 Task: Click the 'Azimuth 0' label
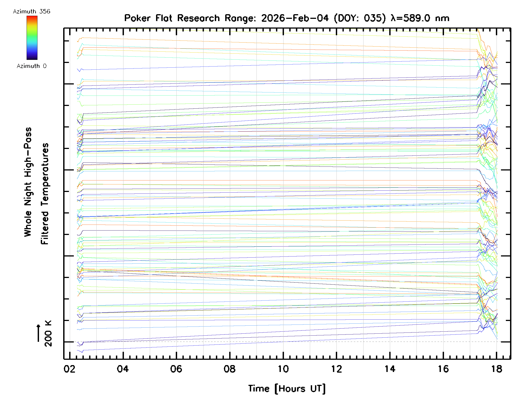(x=31, y=66)
